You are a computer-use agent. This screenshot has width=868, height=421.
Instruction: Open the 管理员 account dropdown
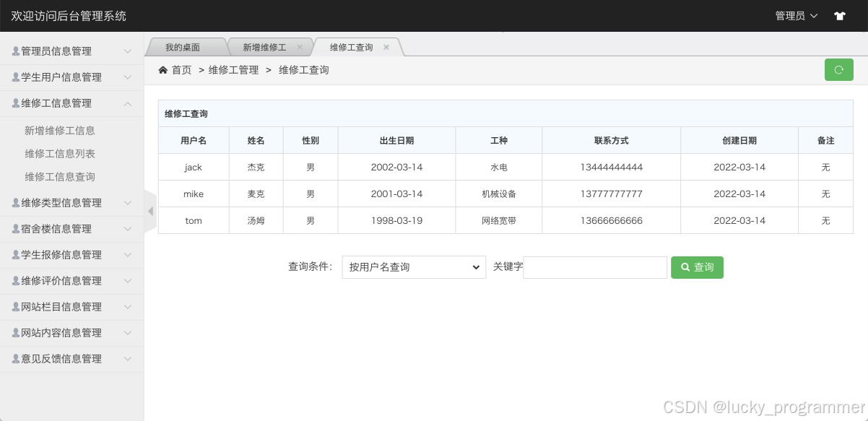click(x=797, y=16)
